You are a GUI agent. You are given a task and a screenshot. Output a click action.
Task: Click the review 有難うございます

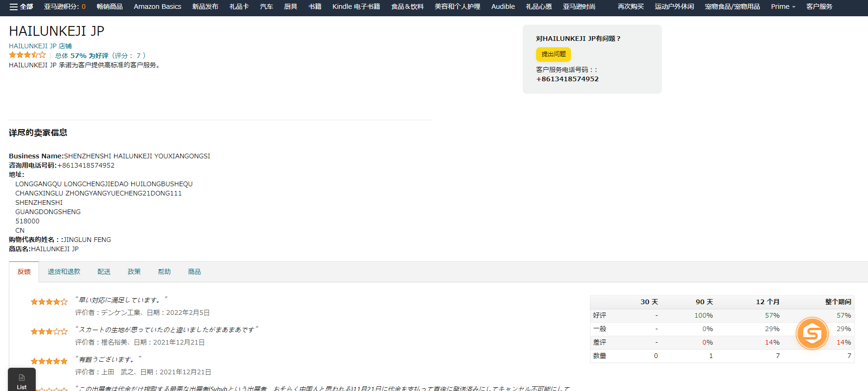tap(109, 359)
